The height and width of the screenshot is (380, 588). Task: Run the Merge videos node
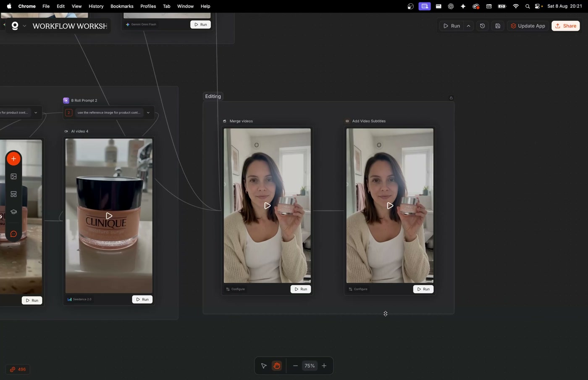pos(301,289)
